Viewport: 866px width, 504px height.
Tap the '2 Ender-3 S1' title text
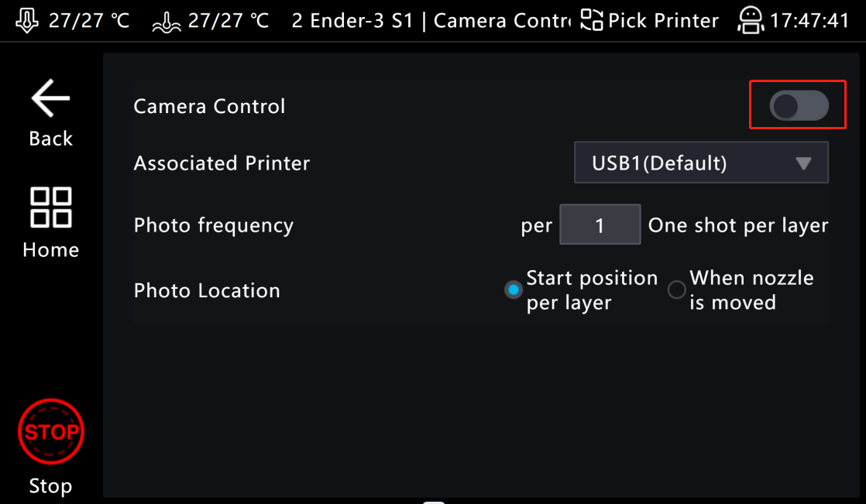[352, 20]
